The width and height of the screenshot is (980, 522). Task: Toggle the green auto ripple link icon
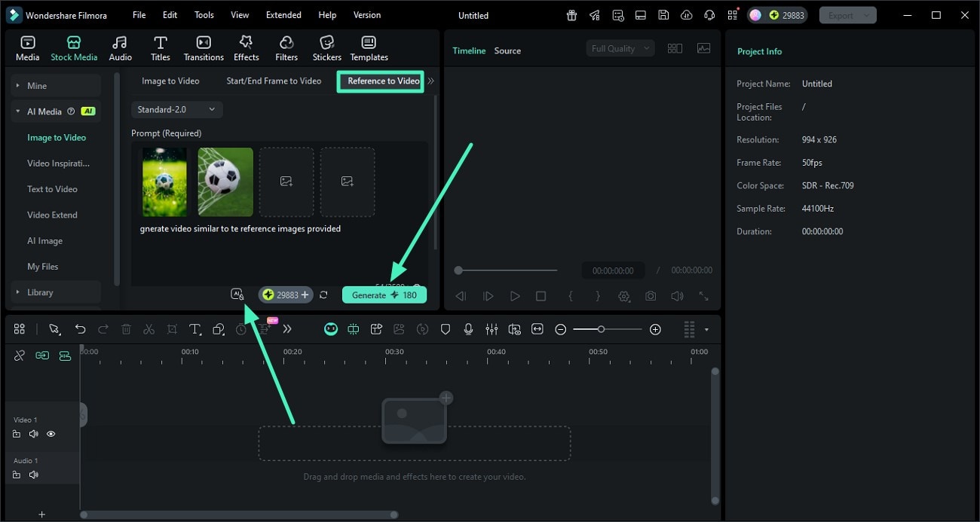[42, 356]
